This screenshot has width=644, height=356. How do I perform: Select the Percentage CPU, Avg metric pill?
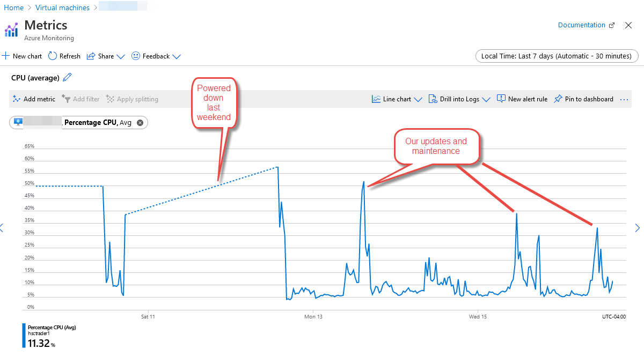78,123
